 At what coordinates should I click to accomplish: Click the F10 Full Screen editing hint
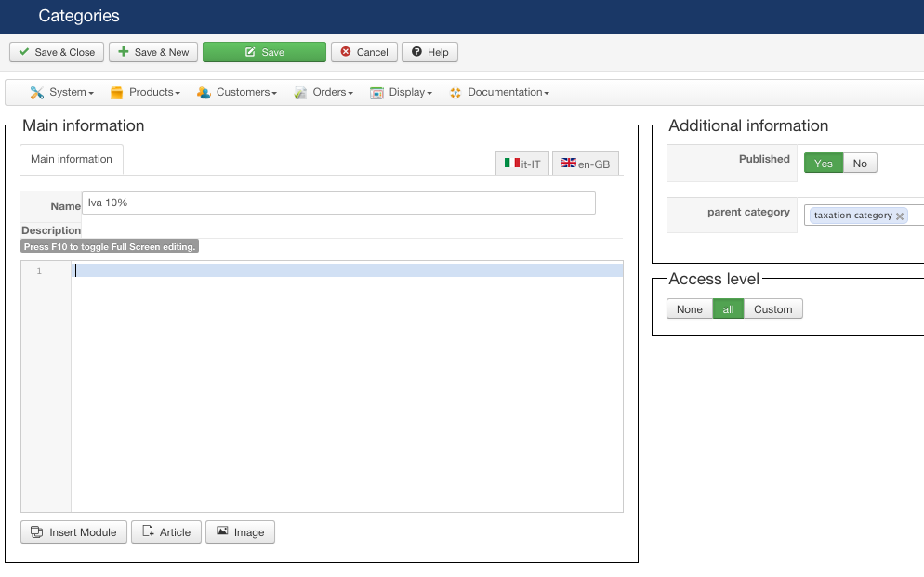click(x=110, y=247)
